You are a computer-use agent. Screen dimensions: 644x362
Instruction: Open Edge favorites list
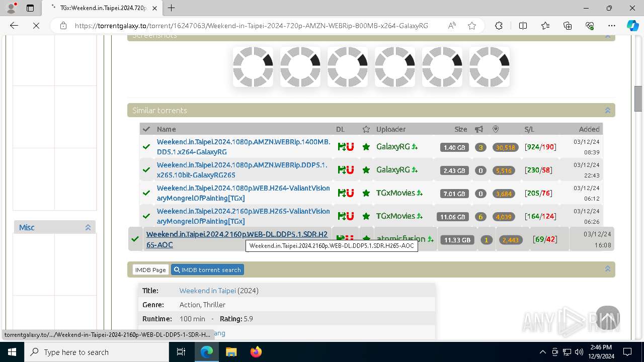point(545,26)
